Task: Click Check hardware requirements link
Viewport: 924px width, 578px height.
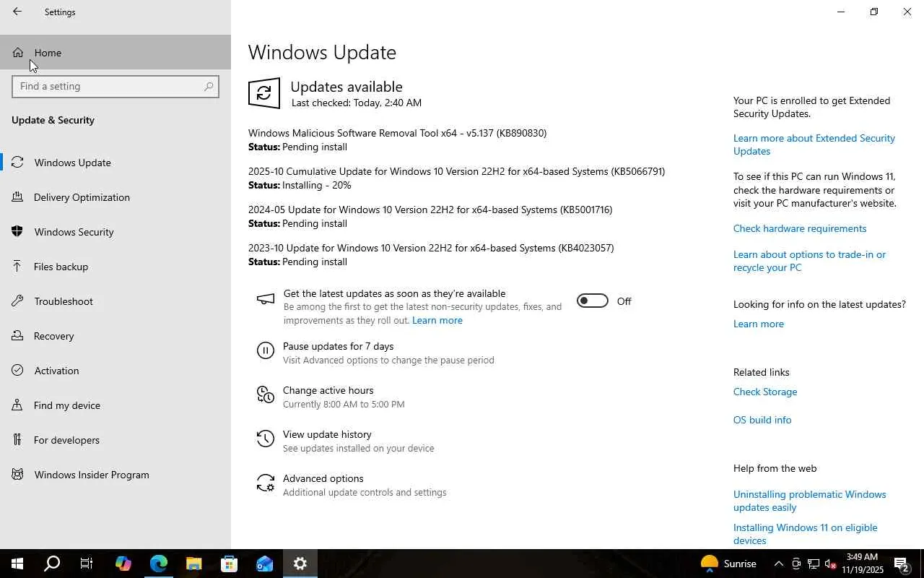Action: [x=800, y=228]
